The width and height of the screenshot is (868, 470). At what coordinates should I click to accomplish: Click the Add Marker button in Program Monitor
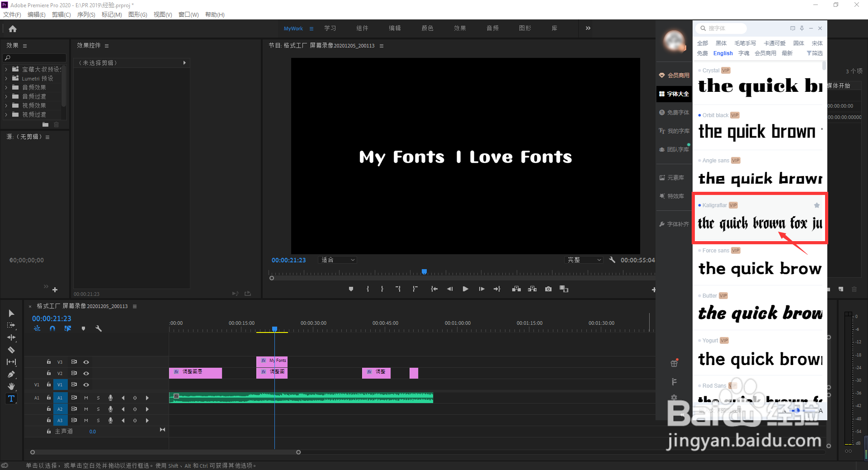pos(351,289)
